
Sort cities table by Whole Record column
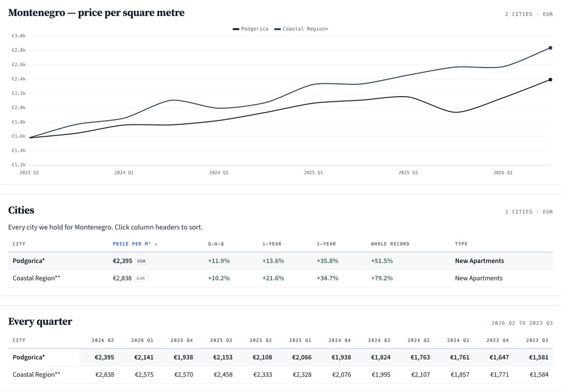[390, 244]
